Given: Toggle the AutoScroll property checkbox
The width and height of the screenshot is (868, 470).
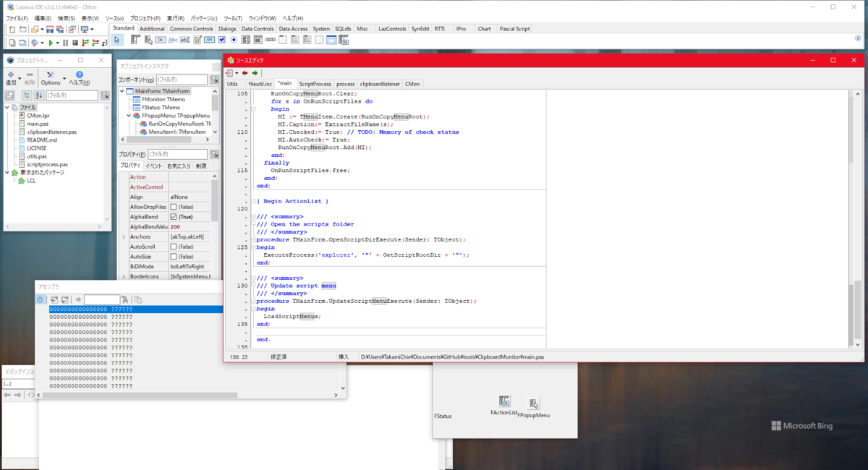Looking at the screenshot, I should coord(173,247).
